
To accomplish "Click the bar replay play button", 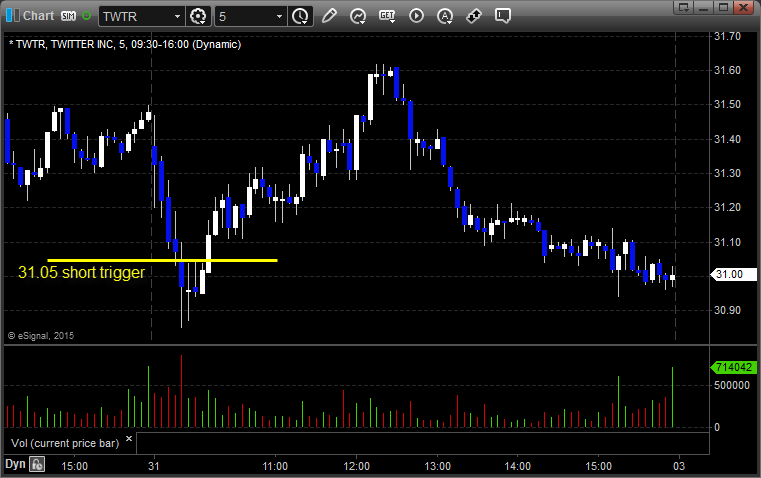I will click(416, 16).
